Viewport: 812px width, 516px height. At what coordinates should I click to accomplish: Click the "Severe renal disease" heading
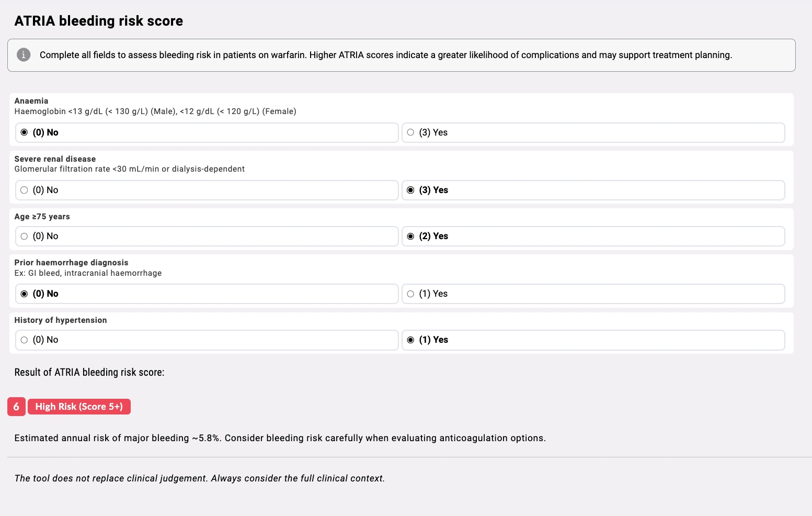(55, 159)
